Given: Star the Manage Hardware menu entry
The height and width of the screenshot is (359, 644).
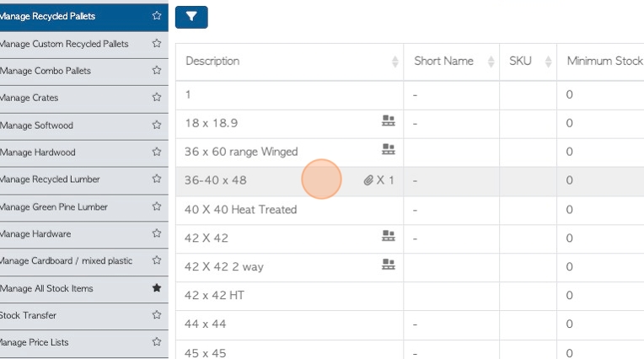Looking at the screenshot, I should [157, 233].
